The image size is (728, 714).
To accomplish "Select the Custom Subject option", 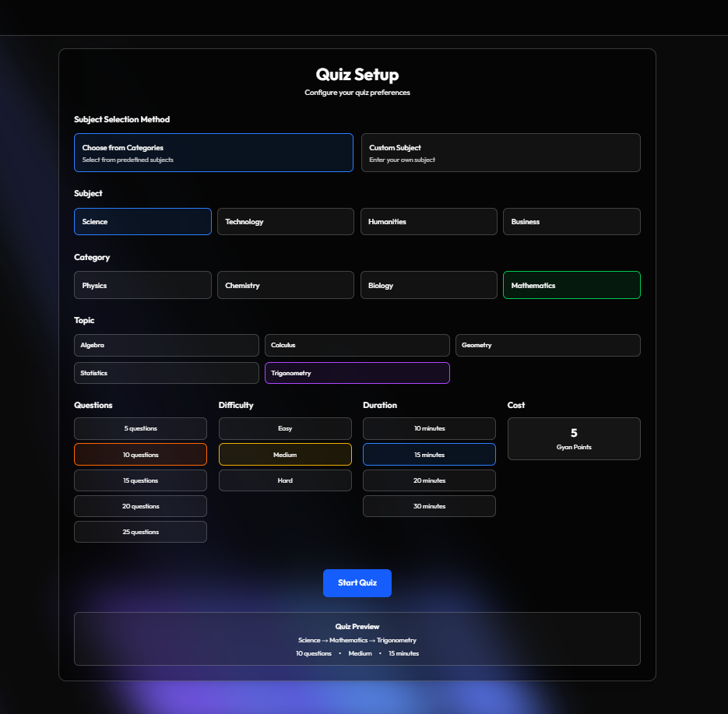I will click(x=501, y=153).
